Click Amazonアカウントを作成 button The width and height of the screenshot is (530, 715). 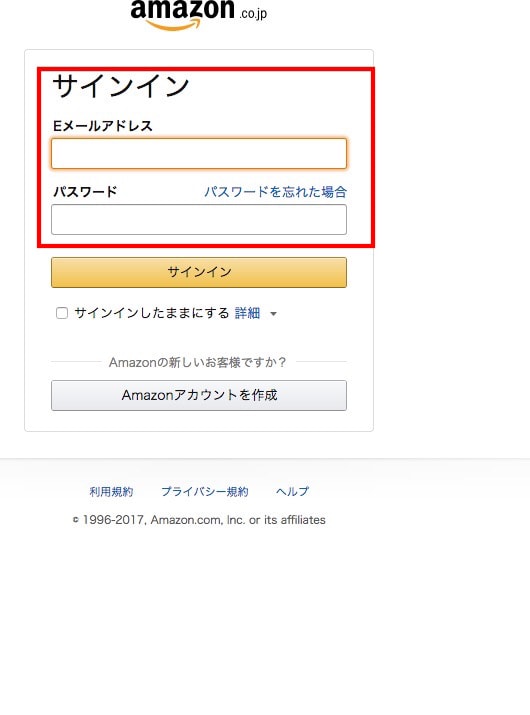[x=199, y=395]
